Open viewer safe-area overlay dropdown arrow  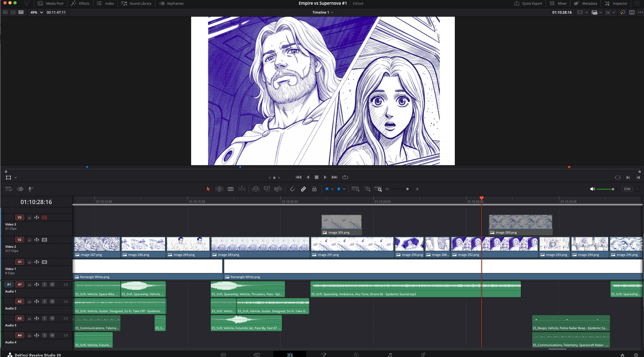pos(586,12)
